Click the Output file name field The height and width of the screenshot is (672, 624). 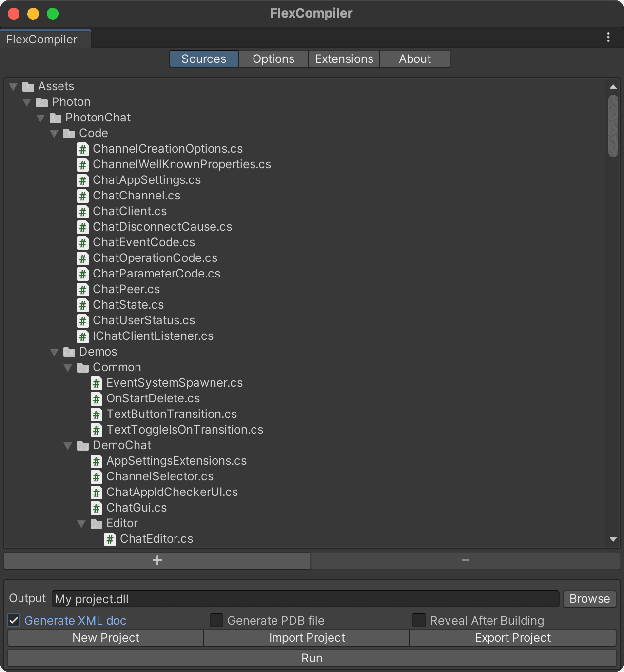[305, 599]
